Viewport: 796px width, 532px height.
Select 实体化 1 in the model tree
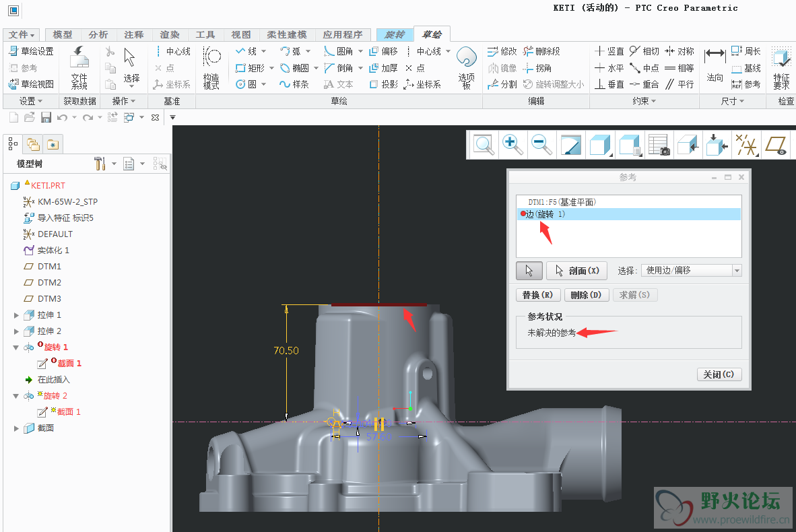point(53,251)
